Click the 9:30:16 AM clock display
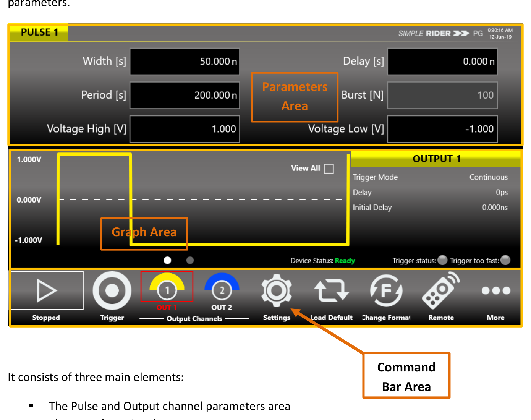The height and width of the screenshot is (420, 531). pos(500,30)
